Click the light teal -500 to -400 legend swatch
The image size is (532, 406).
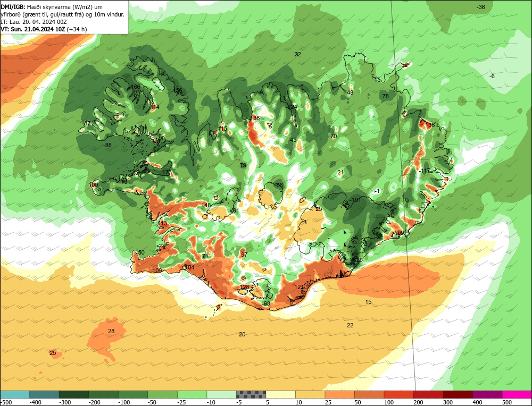(x=14, y=394)
